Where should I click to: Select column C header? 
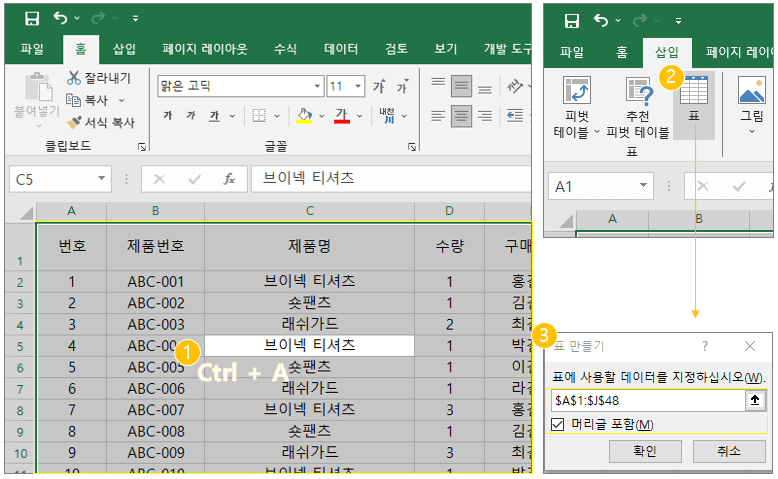pyautogui.click(x=310, y=211)
